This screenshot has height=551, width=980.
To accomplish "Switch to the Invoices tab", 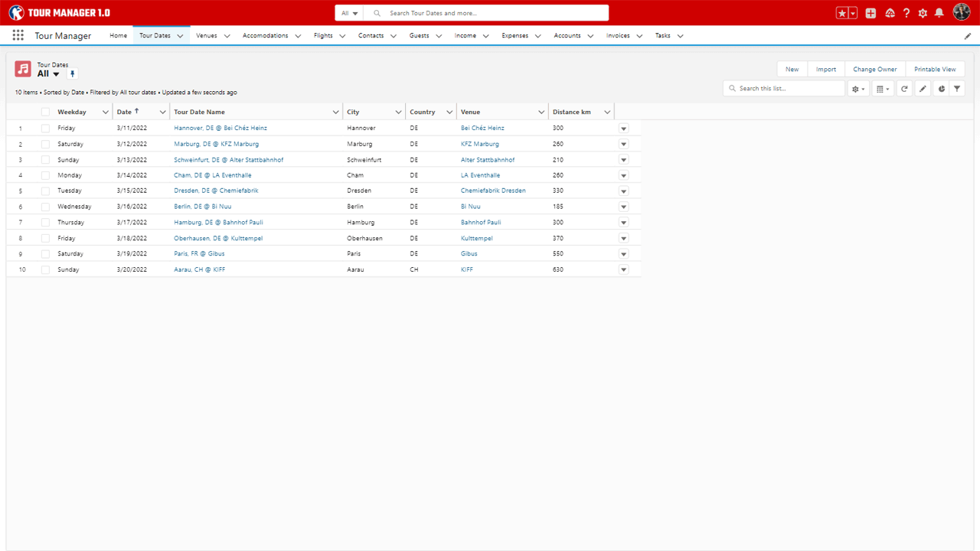I will (x=618, y=35).
